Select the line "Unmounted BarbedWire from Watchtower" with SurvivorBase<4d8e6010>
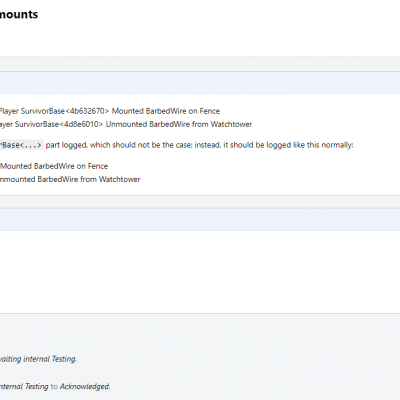This screenshot has width=400, height=400. (126, 124)
